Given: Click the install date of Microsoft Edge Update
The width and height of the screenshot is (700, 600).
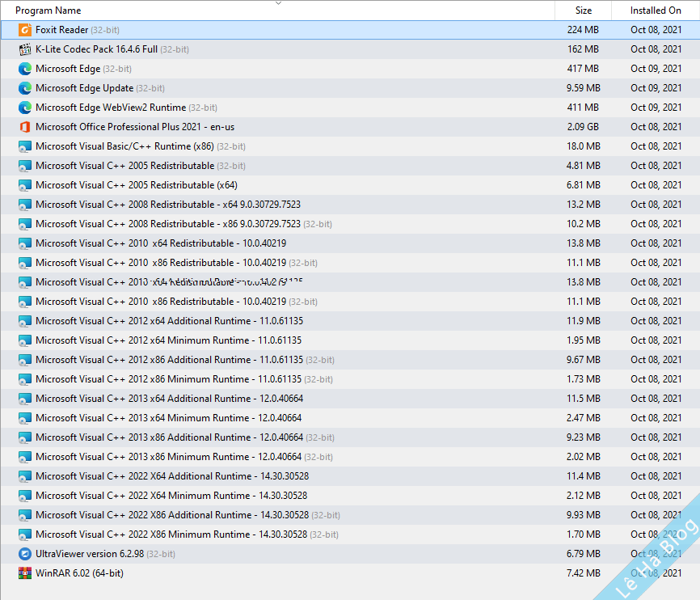Looking at the screenshot, I should pos(656,88).
